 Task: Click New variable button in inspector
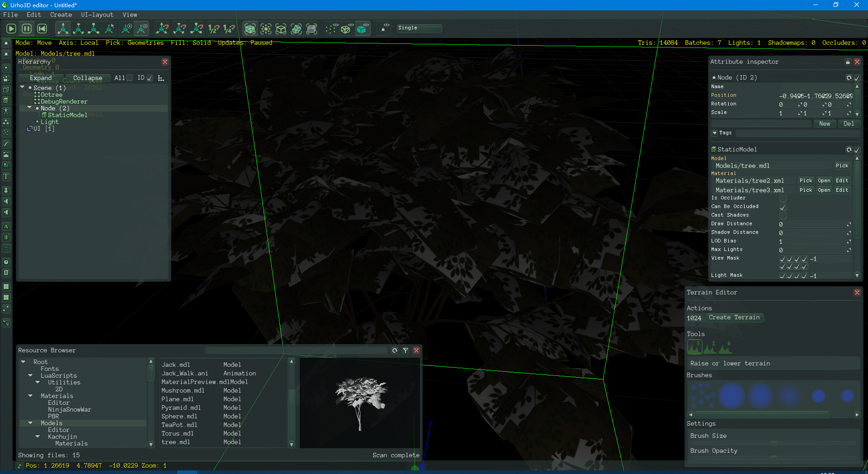click(825, 124)
